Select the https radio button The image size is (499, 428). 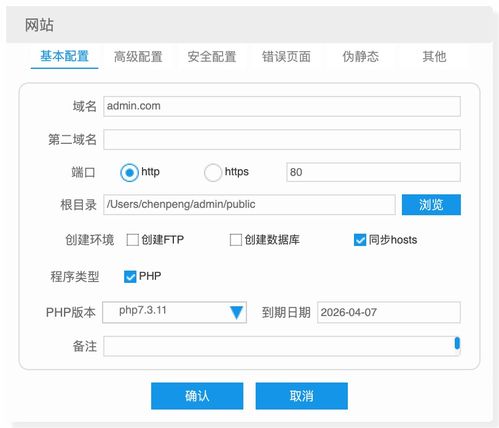(213, 173)
